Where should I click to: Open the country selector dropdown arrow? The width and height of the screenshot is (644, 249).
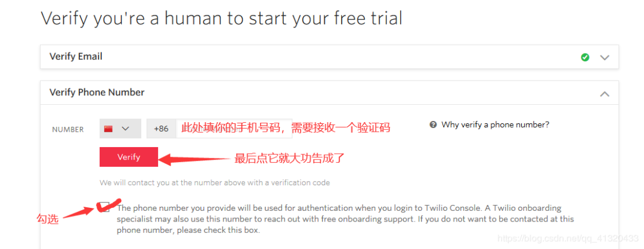(126, 129)
